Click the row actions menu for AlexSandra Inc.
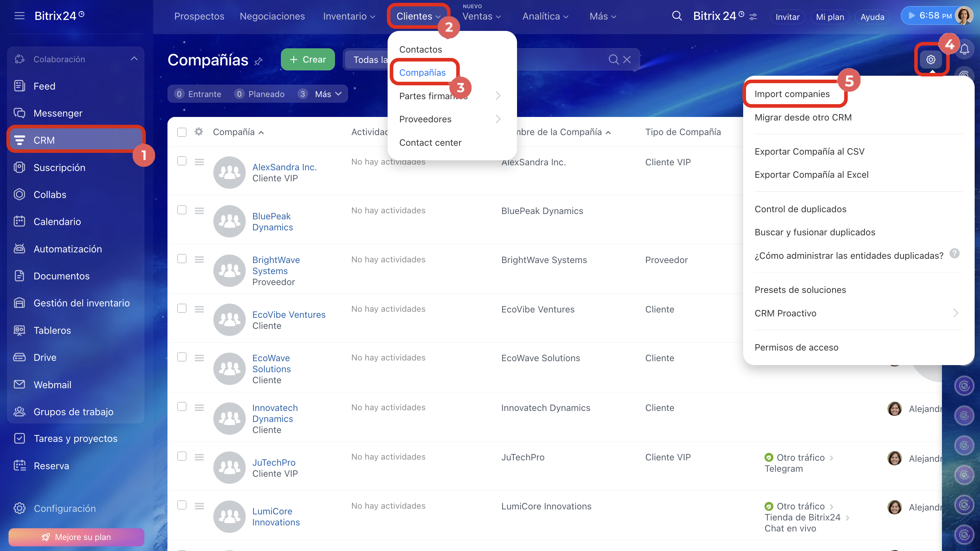This screenshot has width=980, height=551. [199, 162]
